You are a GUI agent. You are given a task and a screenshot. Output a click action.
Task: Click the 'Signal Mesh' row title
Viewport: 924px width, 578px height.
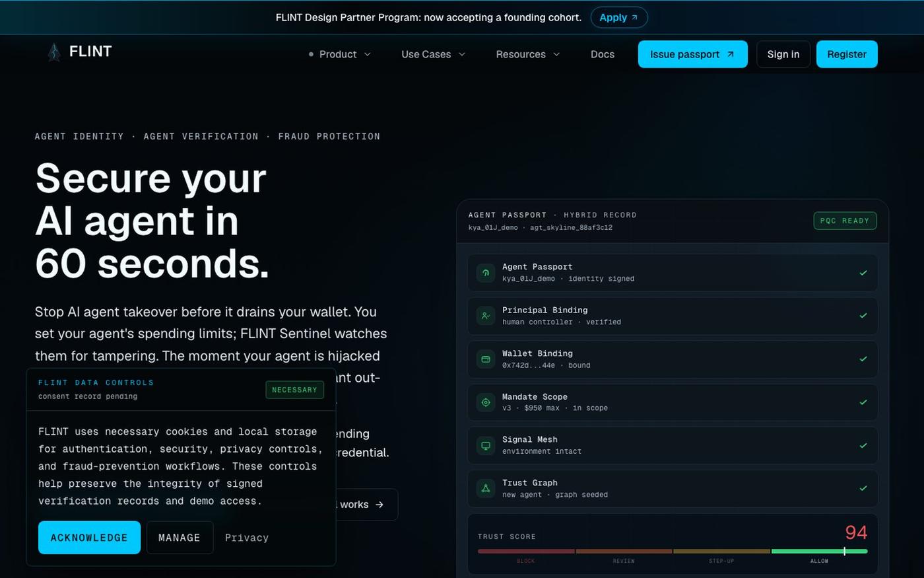click(530, 440)
